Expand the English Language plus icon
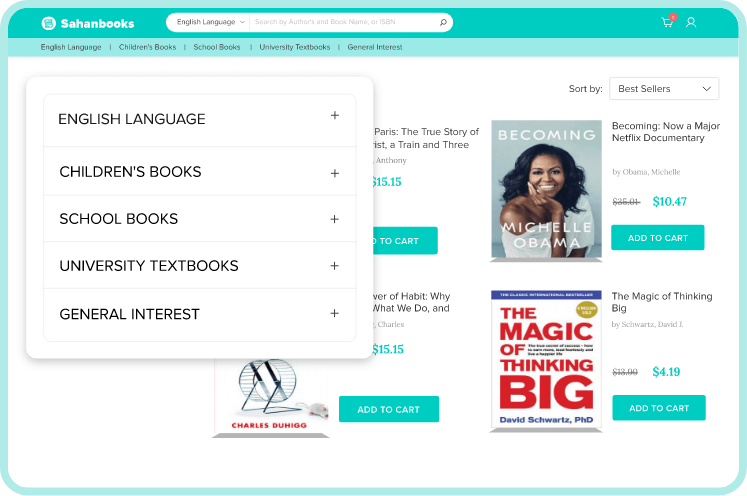 coord(335,115)
